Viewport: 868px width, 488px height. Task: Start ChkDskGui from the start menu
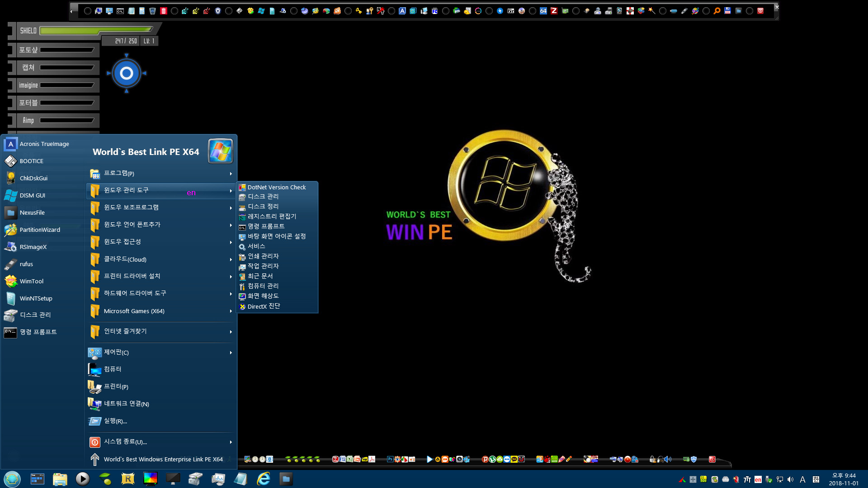click(x=43, y=178)
